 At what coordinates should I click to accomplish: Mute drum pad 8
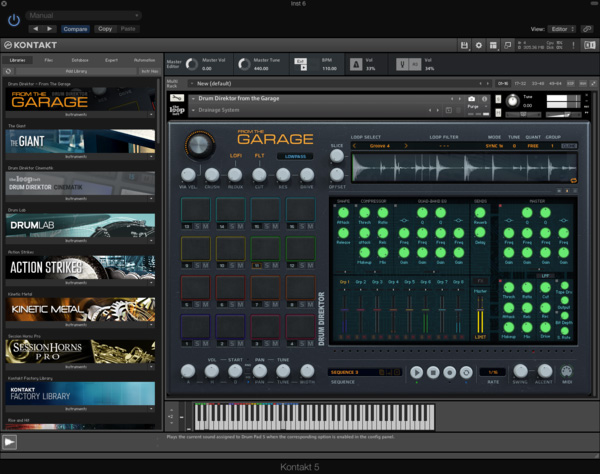(311, 305)
